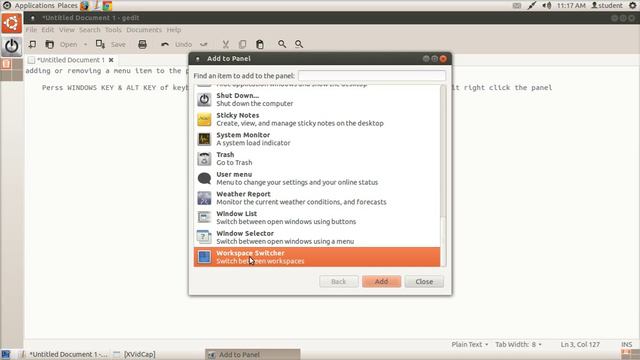Click the Untitled Document 1 taskbar button

[x=64, y=354]
